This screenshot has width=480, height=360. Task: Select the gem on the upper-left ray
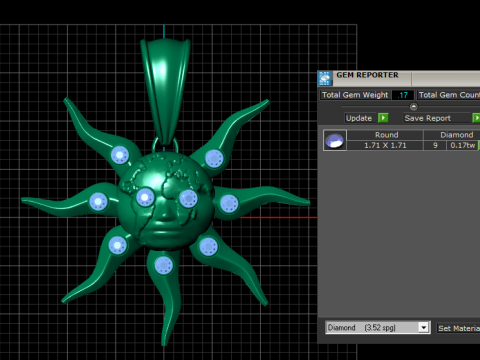point(120,155)
